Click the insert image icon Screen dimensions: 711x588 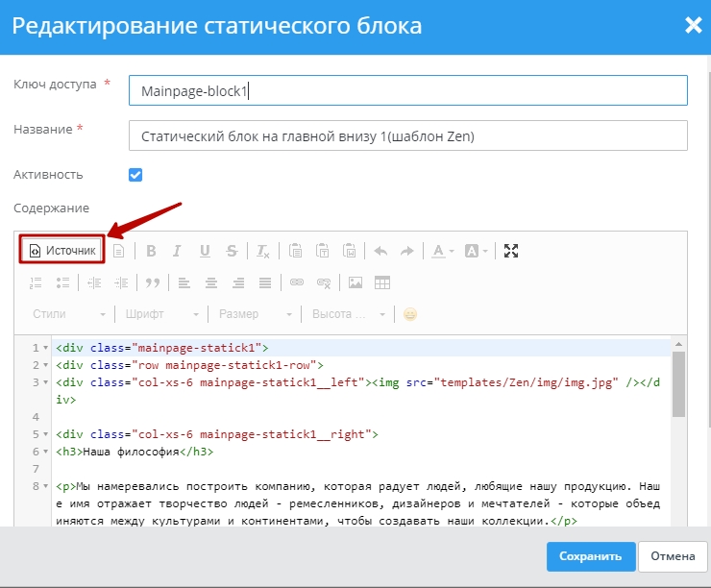click(355, 282)
